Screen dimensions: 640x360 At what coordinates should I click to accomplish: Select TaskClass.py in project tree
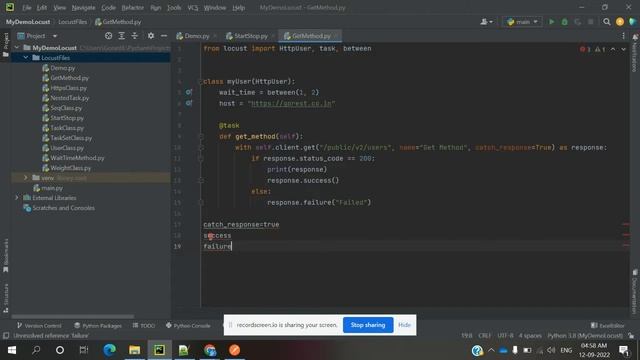point(63,128)
